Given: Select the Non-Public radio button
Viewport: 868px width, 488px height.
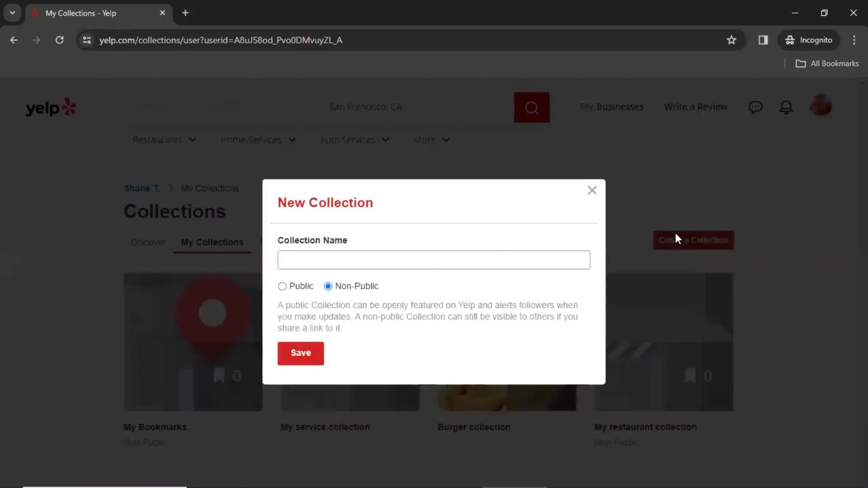Looking at the screenshot, I should tap(328, 286).
